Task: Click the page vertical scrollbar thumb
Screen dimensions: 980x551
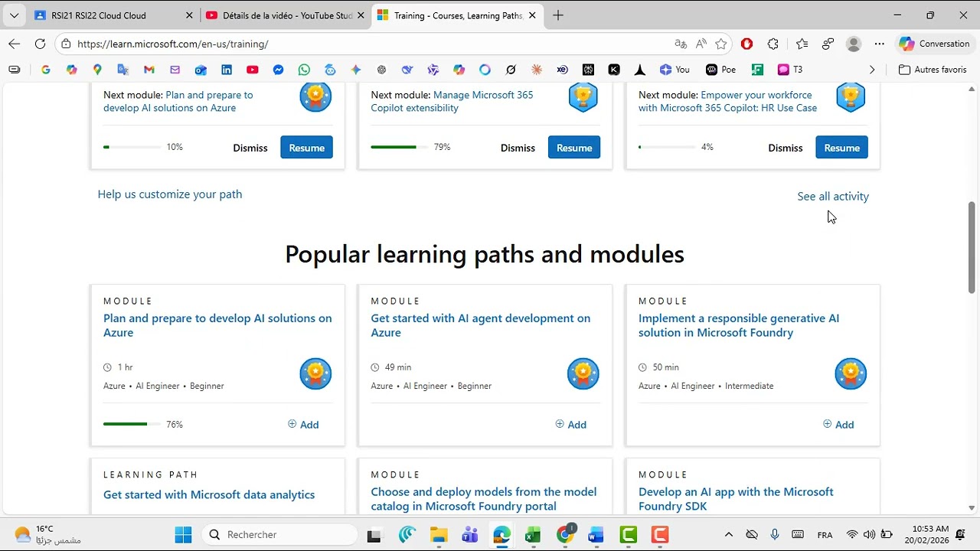Action: pyautogui.click(x=972, y=247)
